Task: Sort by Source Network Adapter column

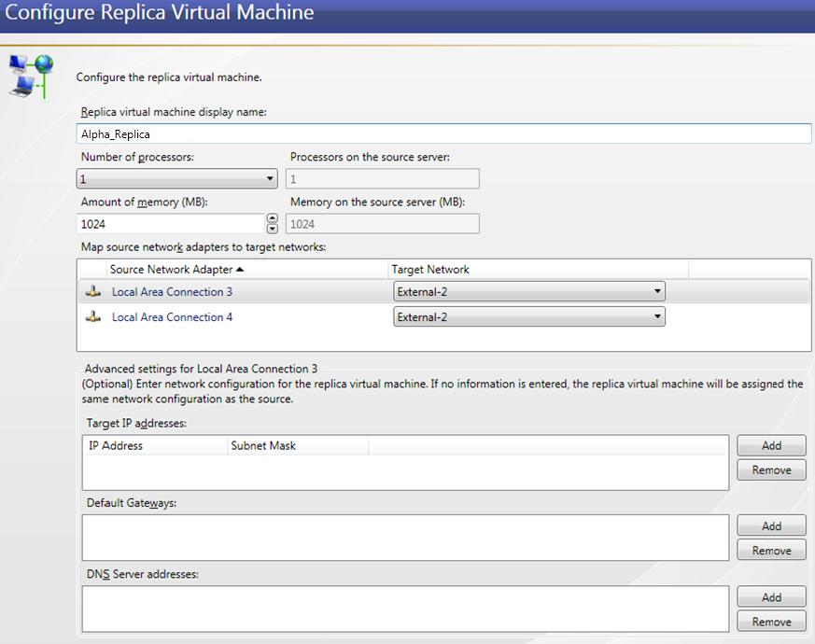Action: coord(171,270)
